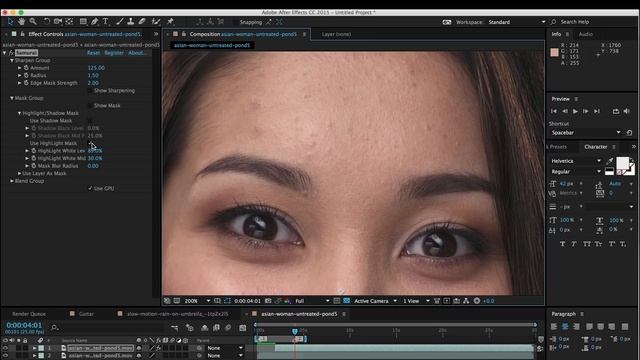Viewport: 640px width, 360px height.
Task: Collapse the Mask Group section
Action: click(x=12, y=98)
